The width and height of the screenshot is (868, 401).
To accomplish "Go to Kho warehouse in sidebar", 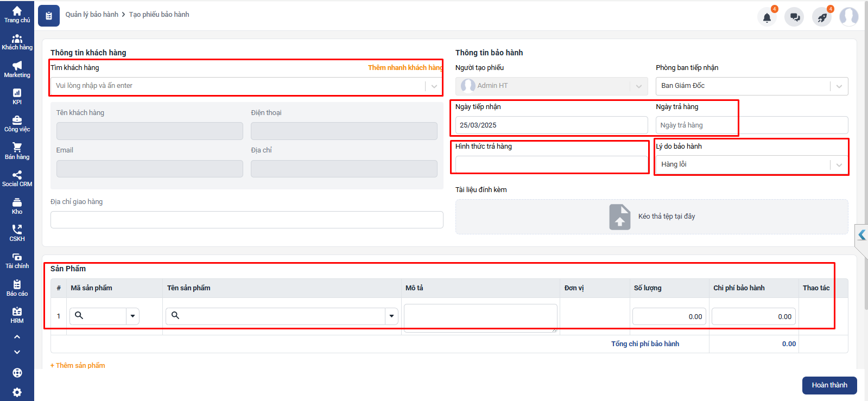I will pyautogui.click(x=17, y=206).
